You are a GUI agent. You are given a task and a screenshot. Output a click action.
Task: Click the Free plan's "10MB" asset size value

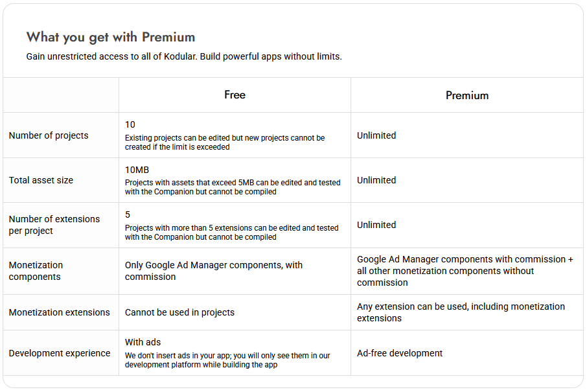pyautogui.click(x=137, y=170)
